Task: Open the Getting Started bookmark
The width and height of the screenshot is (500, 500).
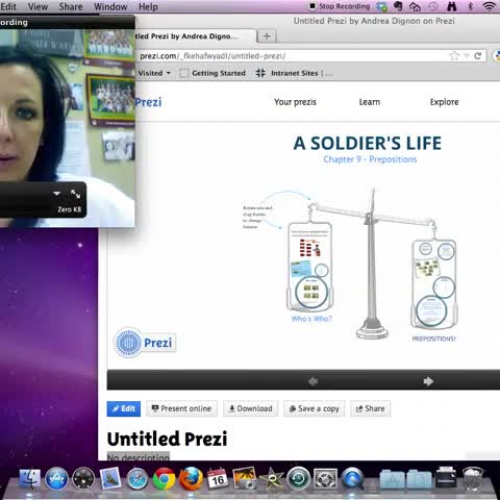Action: coord(213,73)
